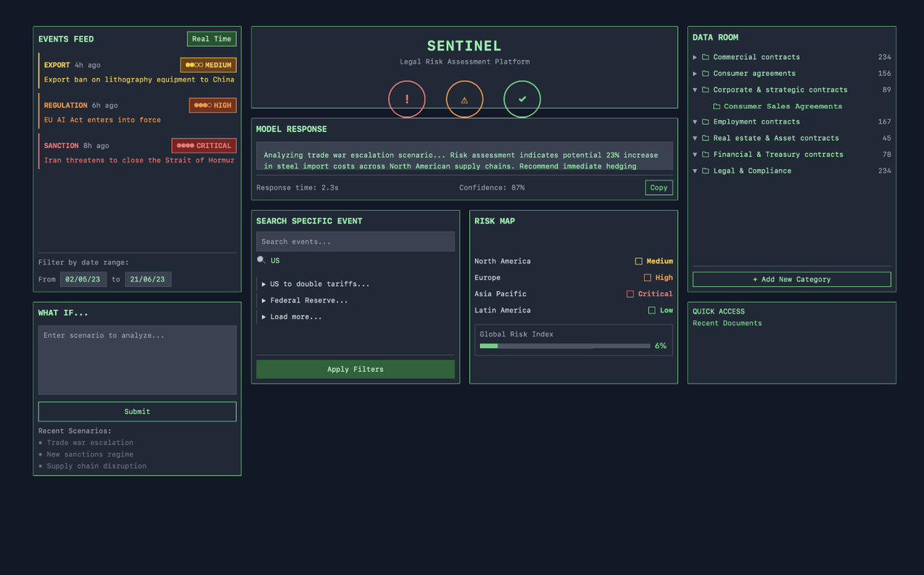Click the Consumer Sales Agreements folder icon
Viewport: 924px width, 575px height.
[x=716, y=106]
